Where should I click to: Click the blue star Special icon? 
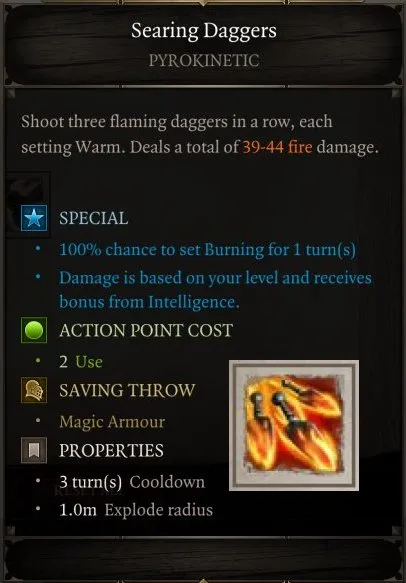pyautogui.click(x=34, y=218)
